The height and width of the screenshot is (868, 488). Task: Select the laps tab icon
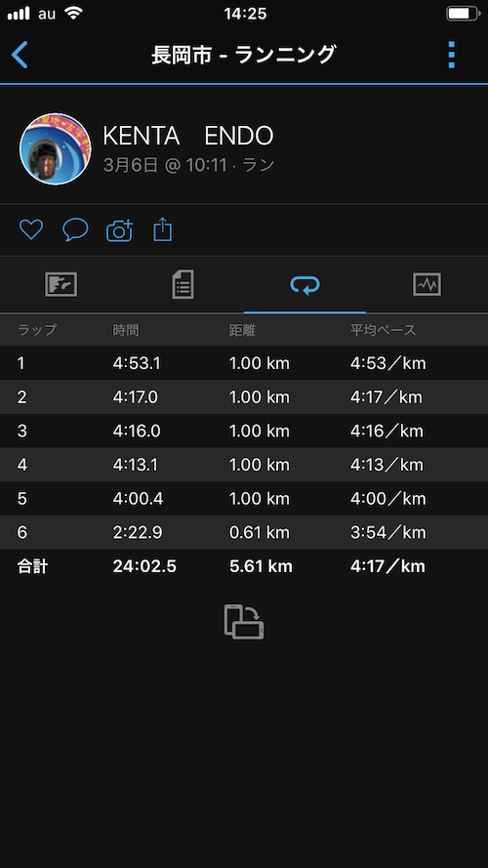tap(305, 285)
